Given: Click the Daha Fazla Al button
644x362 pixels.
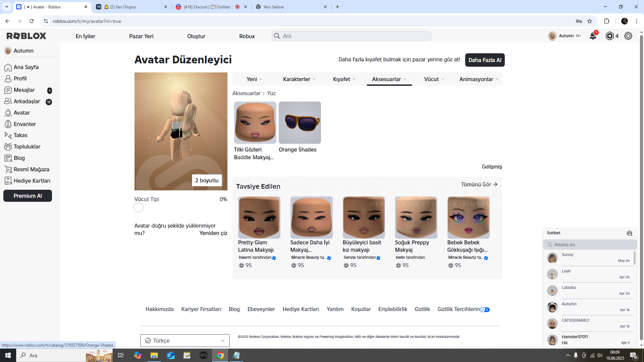Looking at the screenshot, I should 485,60.
